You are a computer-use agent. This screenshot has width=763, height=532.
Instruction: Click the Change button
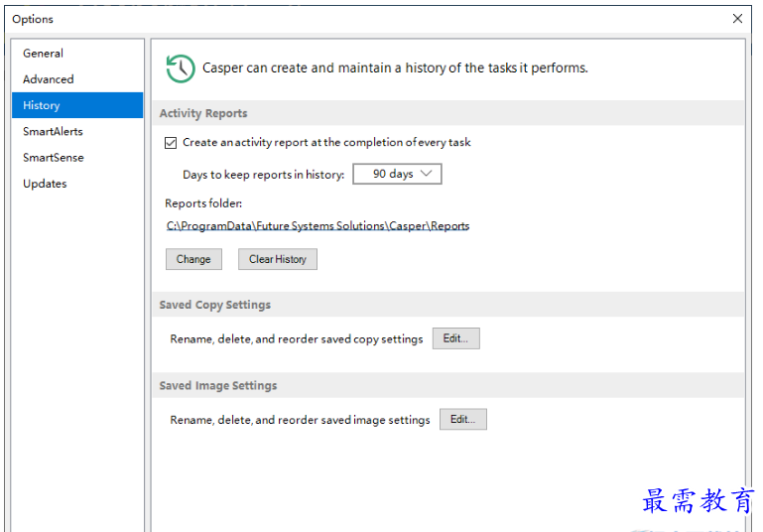click(x=193, y=259)
